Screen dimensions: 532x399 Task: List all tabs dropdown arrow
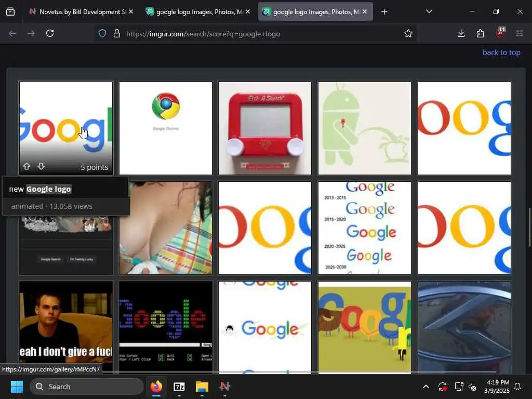point(429,11)
